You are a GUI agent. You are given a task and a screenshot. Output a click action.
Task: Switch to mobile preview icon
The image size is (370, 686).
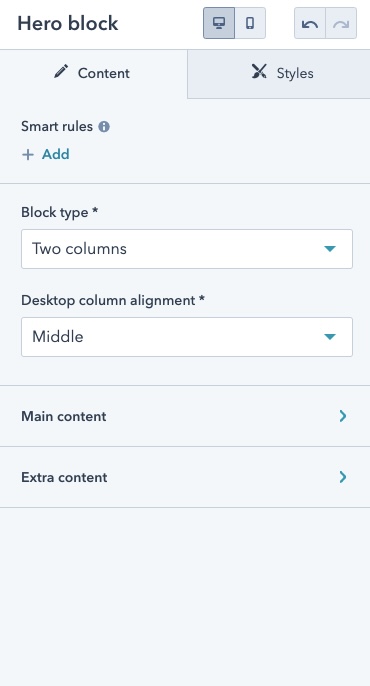[x=250, y=23]
